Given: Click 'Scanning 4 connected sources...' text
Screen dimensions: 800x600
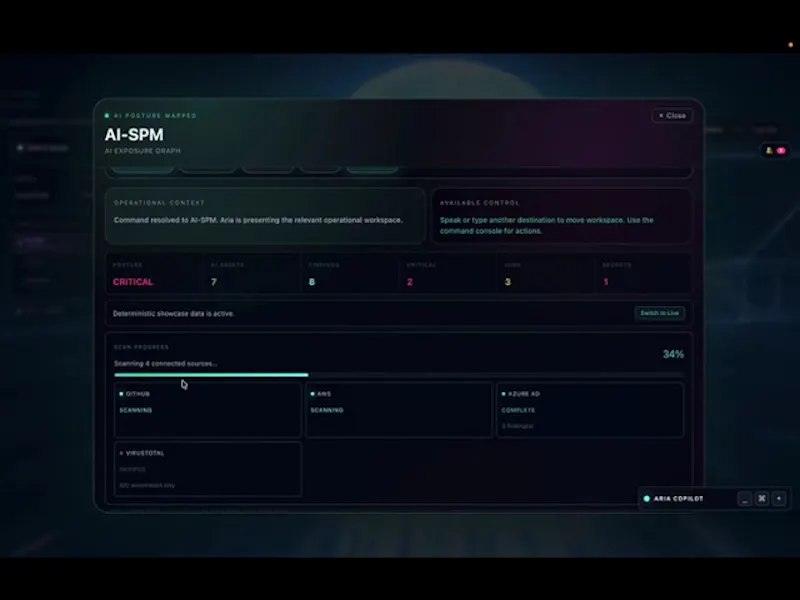Looking at the screenshot, I should pyautogui.click(x=165, y=363).
